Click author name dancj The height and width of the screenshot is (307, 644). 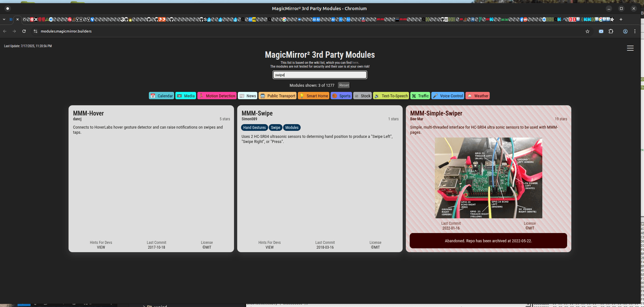pos(77,119)
